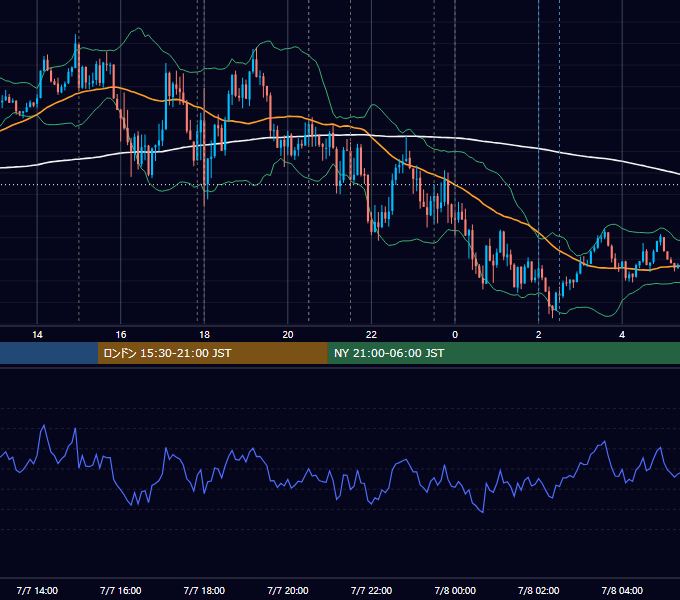Click the '7/7 16:00' label on indicator axis
Viewport: 680px width, 600px height.
click(121, 590)
